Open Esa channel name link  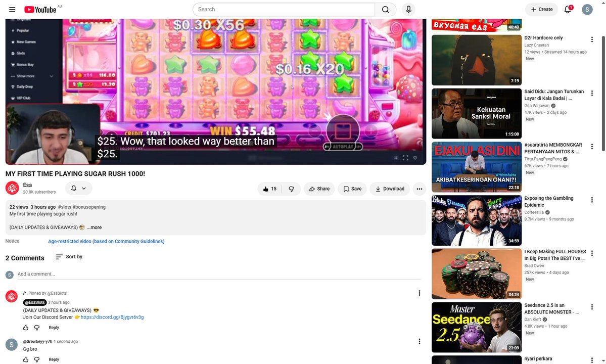click(x=27, y=185)
